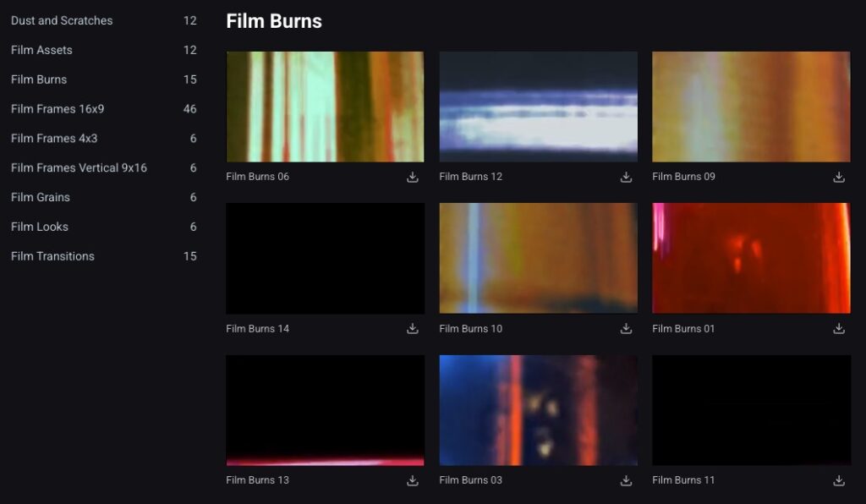Download the Film Burns 11 asset
Screen dimensions: 866x504
[x=839, y=480]
